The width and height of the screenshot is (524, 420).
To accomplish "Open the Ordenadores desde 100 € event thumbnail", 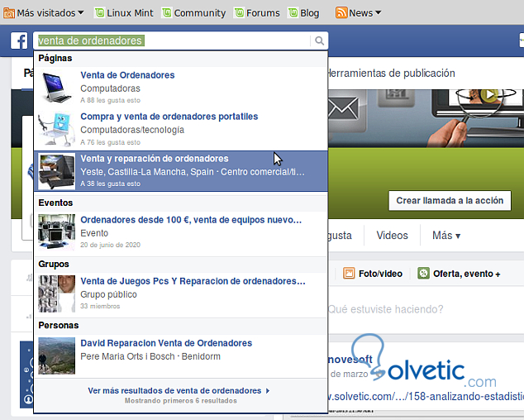I will pos(56,232).
